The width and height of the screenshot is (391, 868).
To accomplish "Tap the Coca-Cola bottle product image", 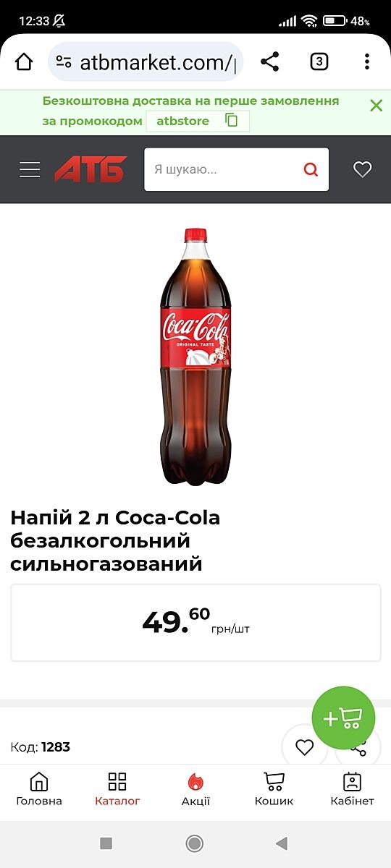I will click(195, 357).
